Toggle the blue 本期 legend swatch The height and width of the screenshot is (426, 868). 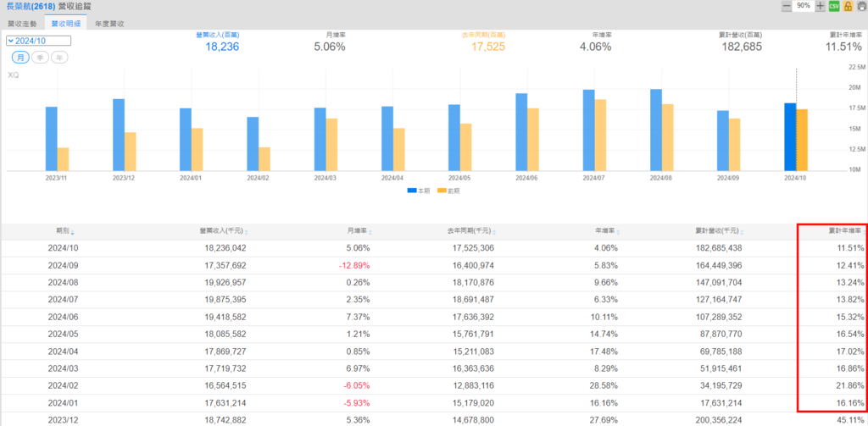coord(412,191)
